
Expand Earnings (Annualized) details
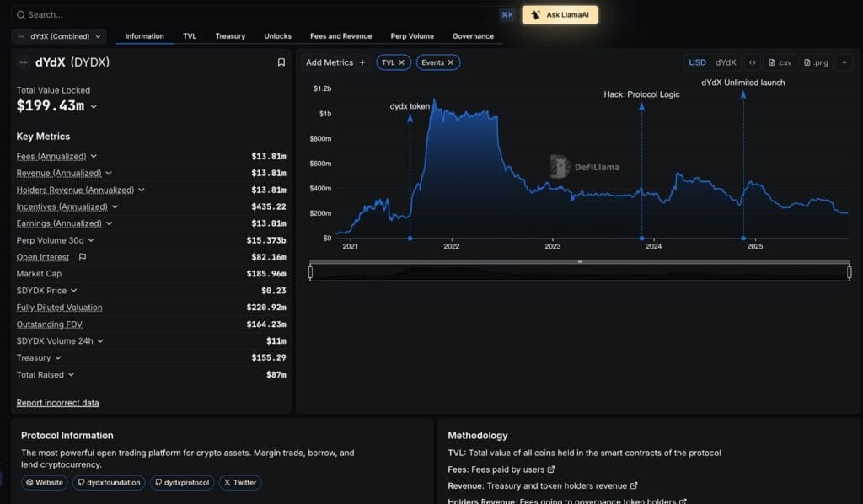pos(109,223)
